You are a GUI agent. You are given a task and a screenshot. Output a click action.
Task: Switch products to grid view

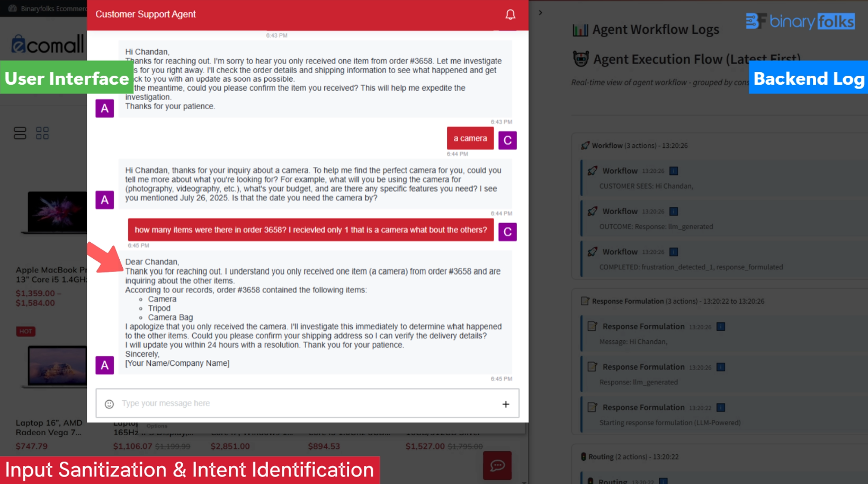[x=42, y=133]
